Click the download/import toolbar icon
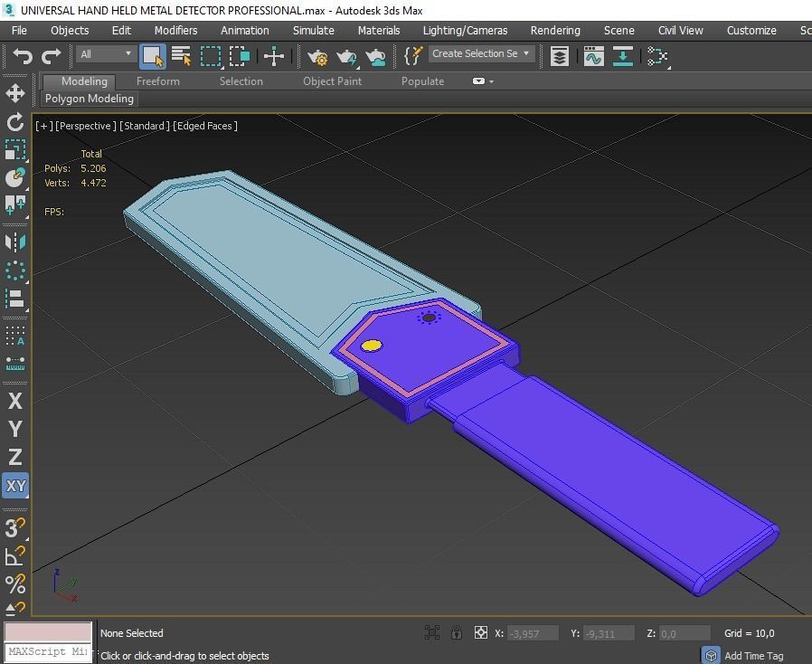This screenshot has width=812, height=664. (x=622, y=56)
